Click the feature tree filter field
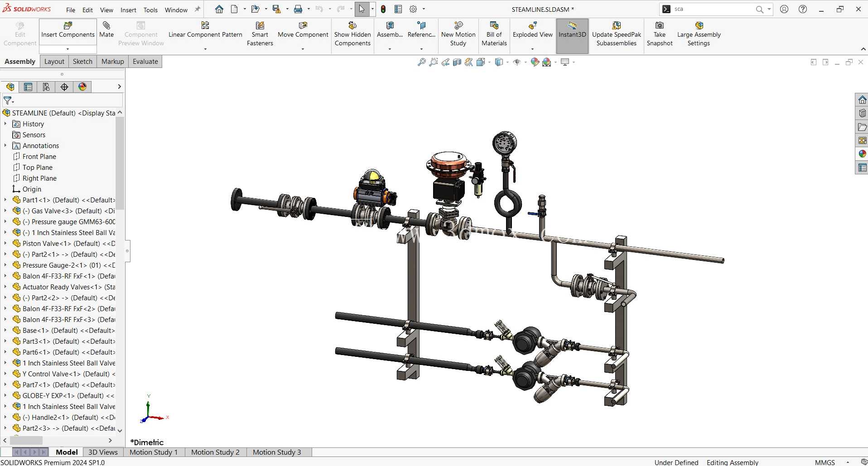 click(x=63, y=100)
